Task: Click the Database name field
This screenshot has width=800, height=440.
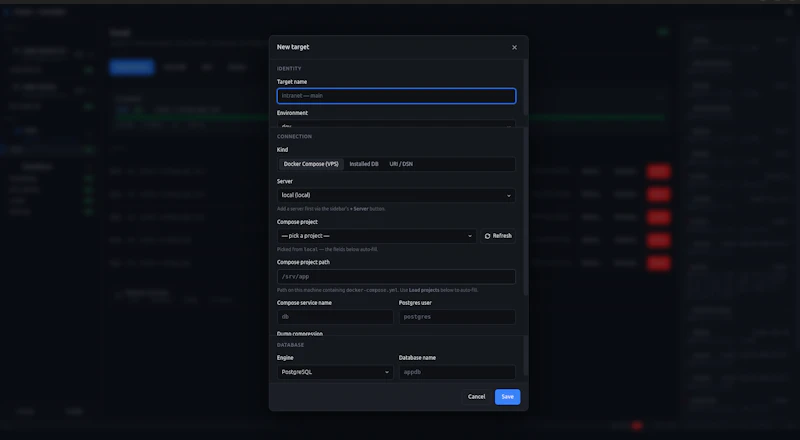Action: [457, 372]
